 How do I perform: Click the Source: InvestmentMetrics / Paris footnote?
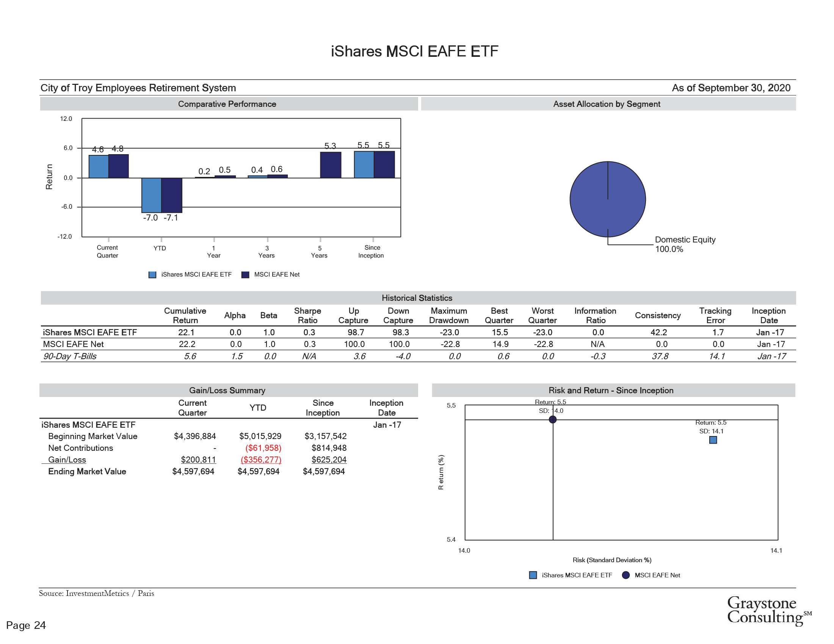(x=96, y=593)
